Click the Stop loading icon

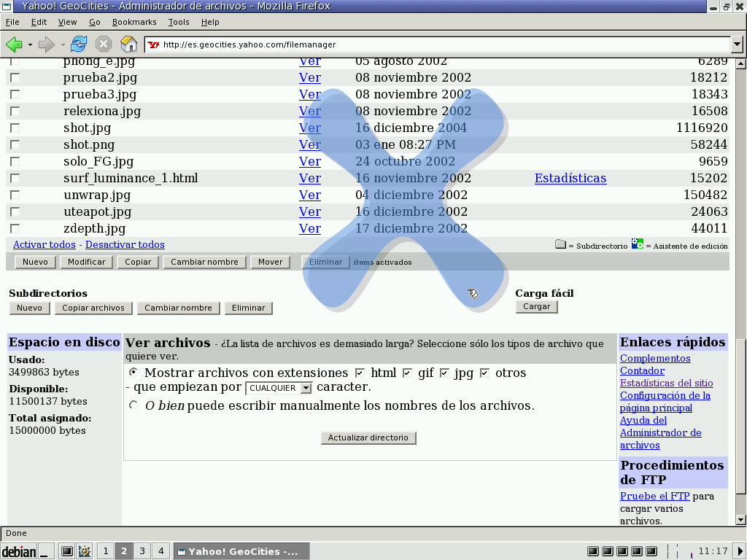104,44
